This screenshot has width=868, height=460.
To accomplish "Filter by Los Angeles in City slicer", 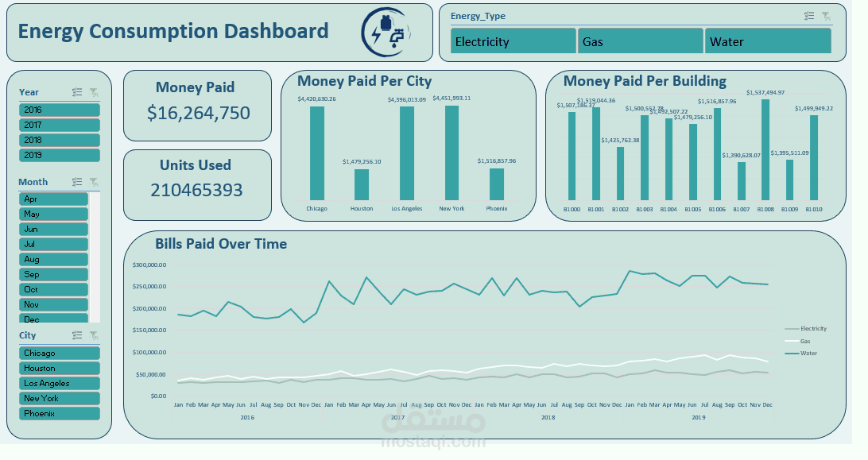I will (60, 383).
